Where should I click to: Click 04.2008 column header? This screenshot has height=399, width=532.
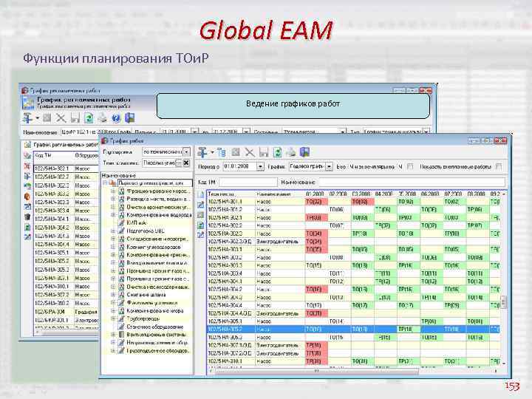(x=384, y=194)
